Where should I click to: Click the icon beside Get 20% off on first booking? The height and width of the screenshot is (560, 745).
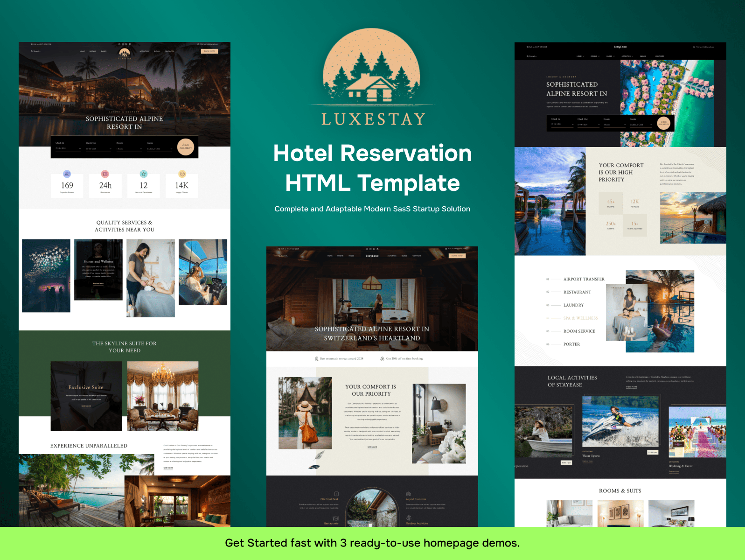pyautogui.click(x=383, y=359)
